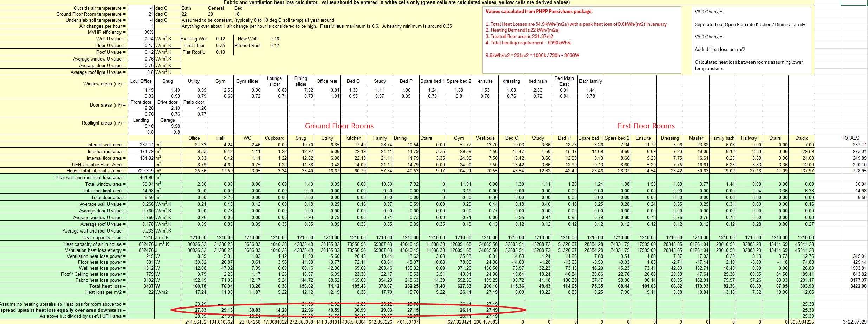Click the 'First Floor Rooms' heading
Image resolution: width=868 pixels, height=324 pixels.
pos(646,126)
